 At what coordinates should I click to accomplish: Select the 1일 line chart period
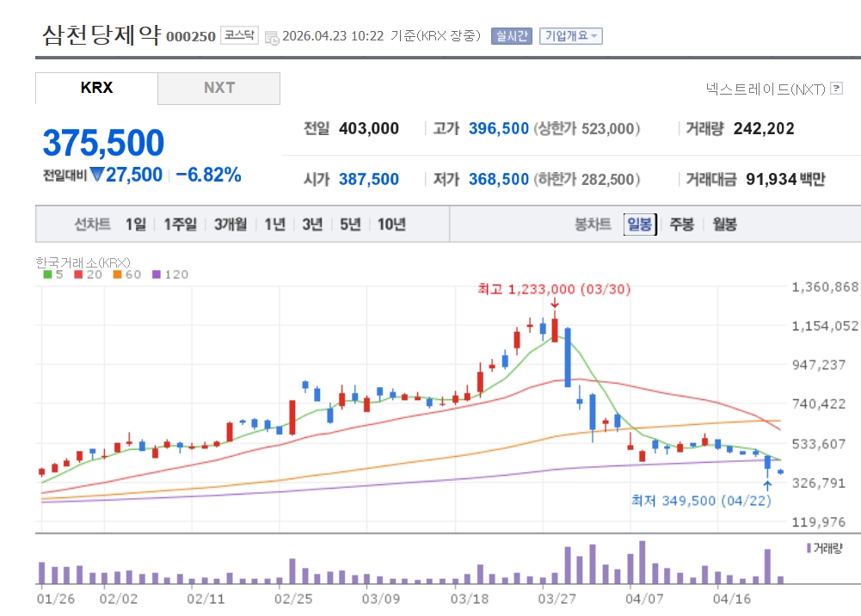coord(136,224)
